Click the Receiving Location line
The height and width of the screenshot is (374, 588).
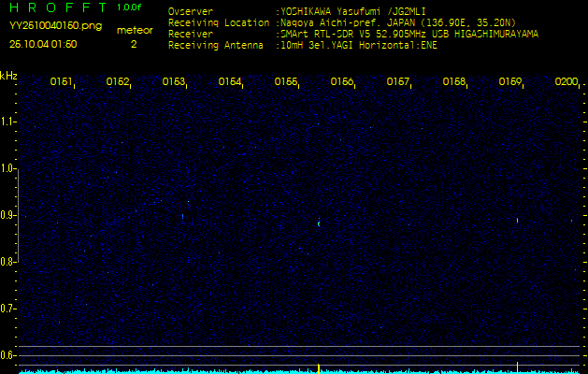342,22
